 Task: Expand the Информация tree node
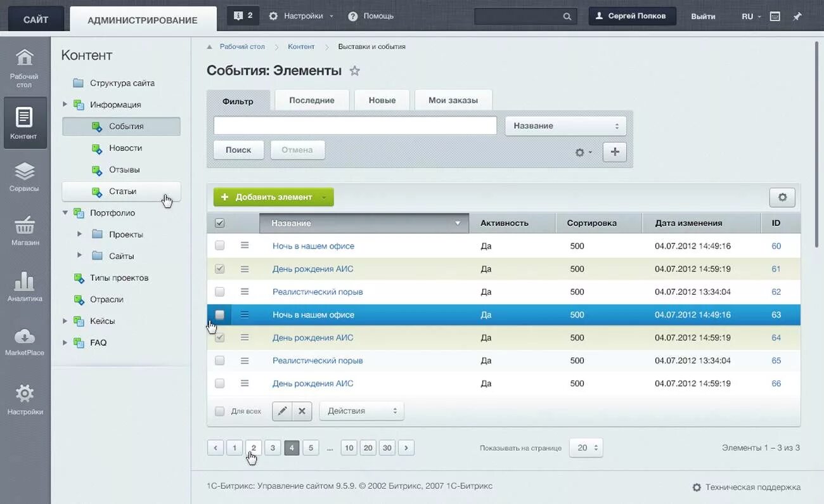tap(65, 104)
